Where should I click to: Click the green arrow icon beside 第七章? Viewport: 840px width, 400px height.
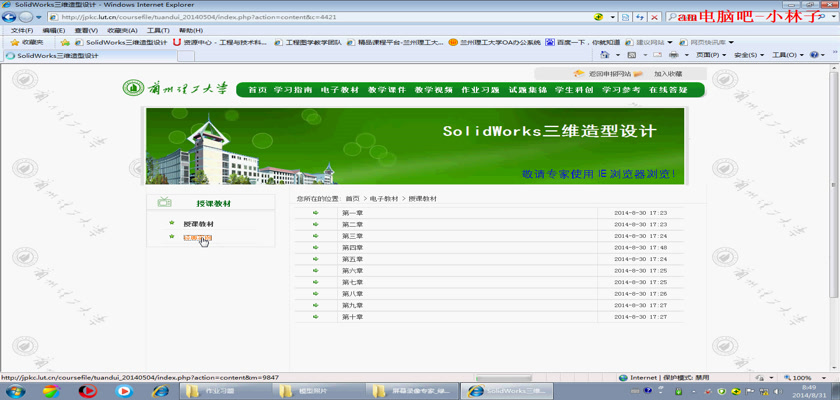[x=316, y=282]
